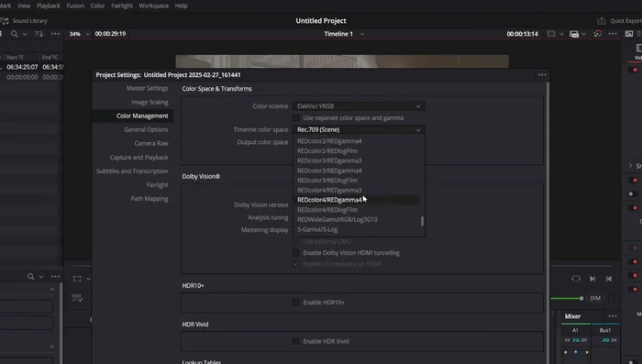Viewport: 642px width, 364px height.
Task: Go to Fairlight settings section
Action: [157, 185]
